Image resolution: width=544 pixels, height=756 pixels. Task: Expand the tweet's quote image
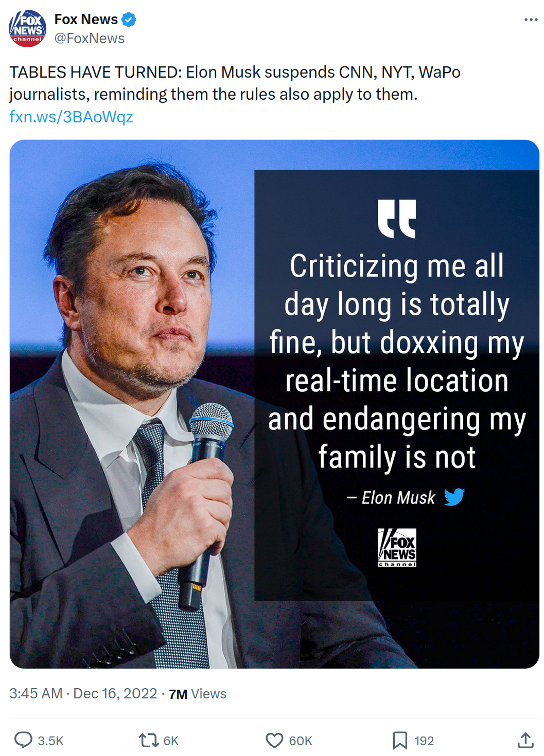(x=274, y=404)
